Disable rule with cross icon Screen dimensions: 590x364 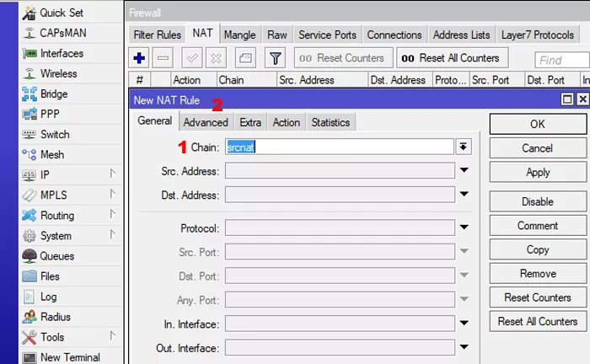[x=216, y=58]
